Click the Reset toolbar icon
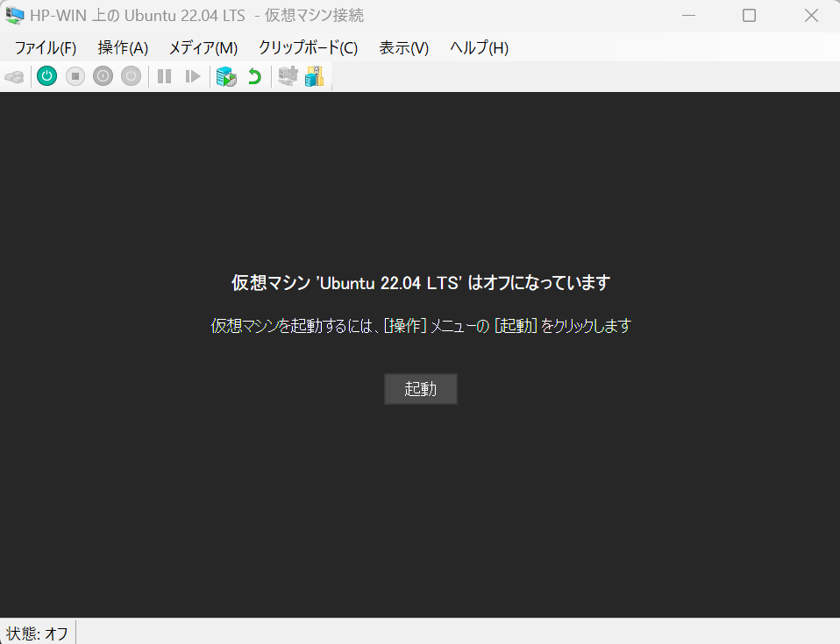The height and width of the screenshot is (644, 840). (192, 76)
